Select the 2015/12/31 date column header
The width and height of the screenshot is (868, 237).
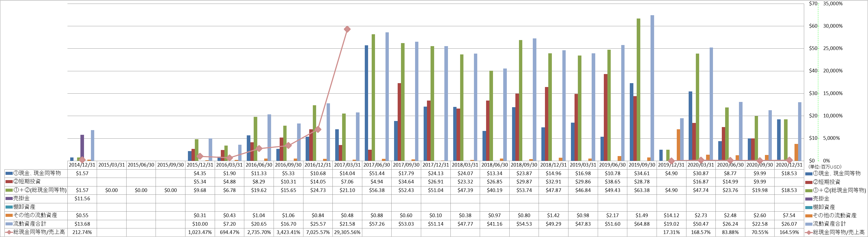[x=200, y=165]
